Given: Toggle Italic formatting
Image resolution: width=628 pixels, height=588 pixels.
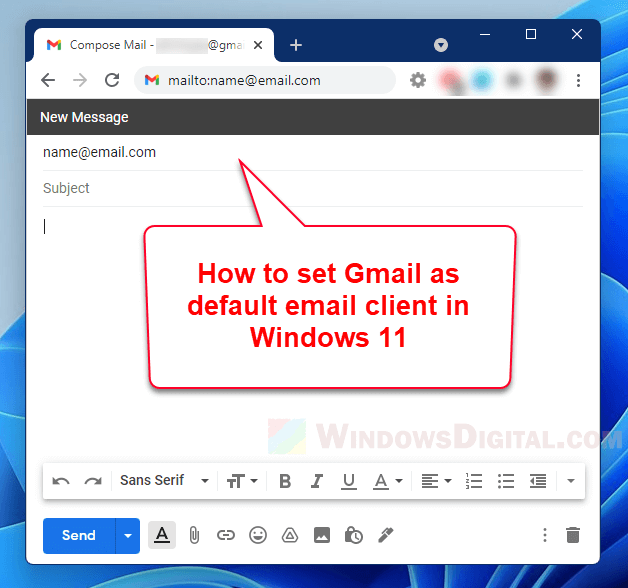Looking at the screenshot, I should click(x=317, y=481).
